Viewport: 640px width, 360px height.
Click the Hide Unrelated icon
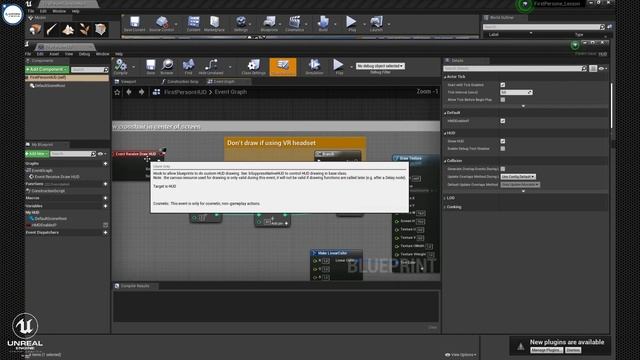click(x=211, y=66)
